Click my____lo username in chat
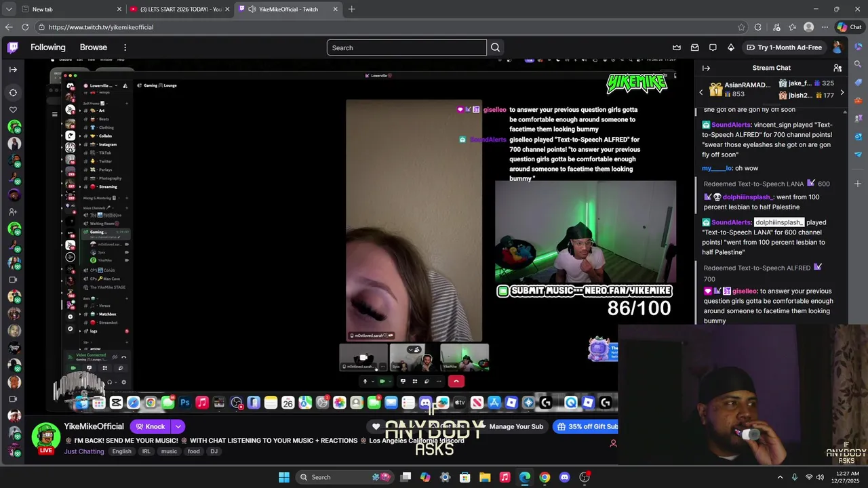The width and height of the screenshot is (868, 488). (x=717, y=168)
